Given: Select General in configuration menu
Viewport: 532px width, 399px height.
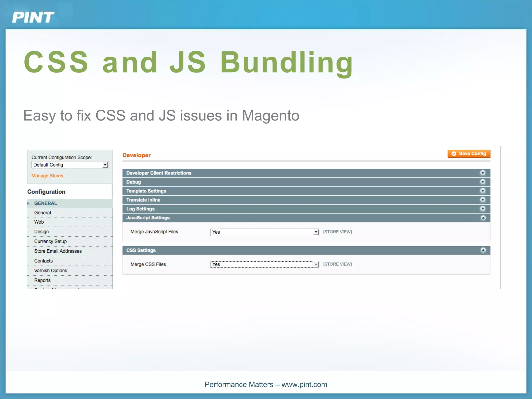Looking at the screenshot, I should click(x=70, y=213).
